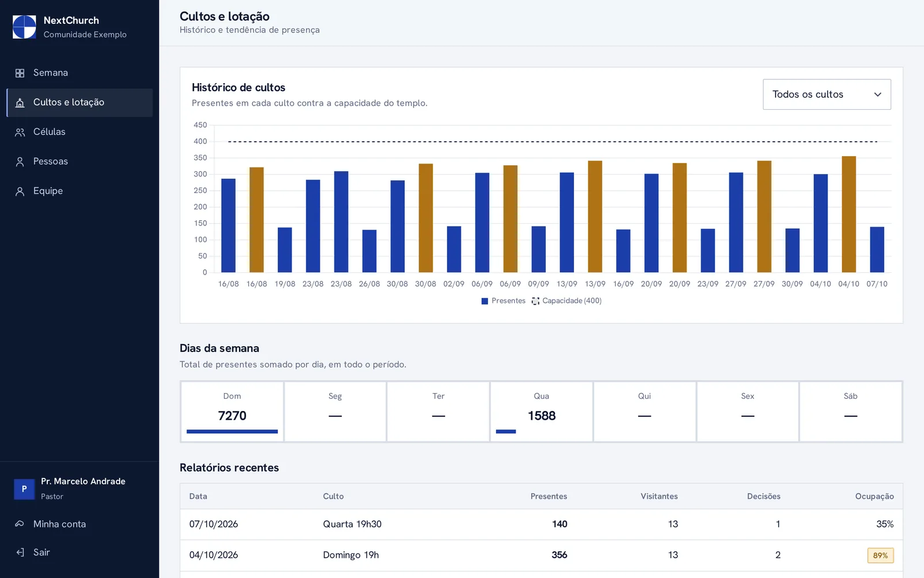Click the 04/10 gold chart bar
924x578 pixels.
pos(848,214)
